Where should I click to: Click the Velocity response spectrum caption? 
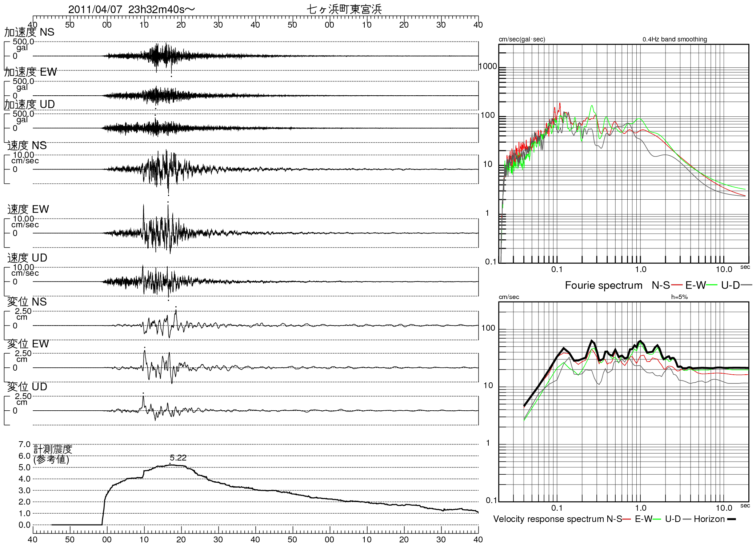click(x=548, y=519)
